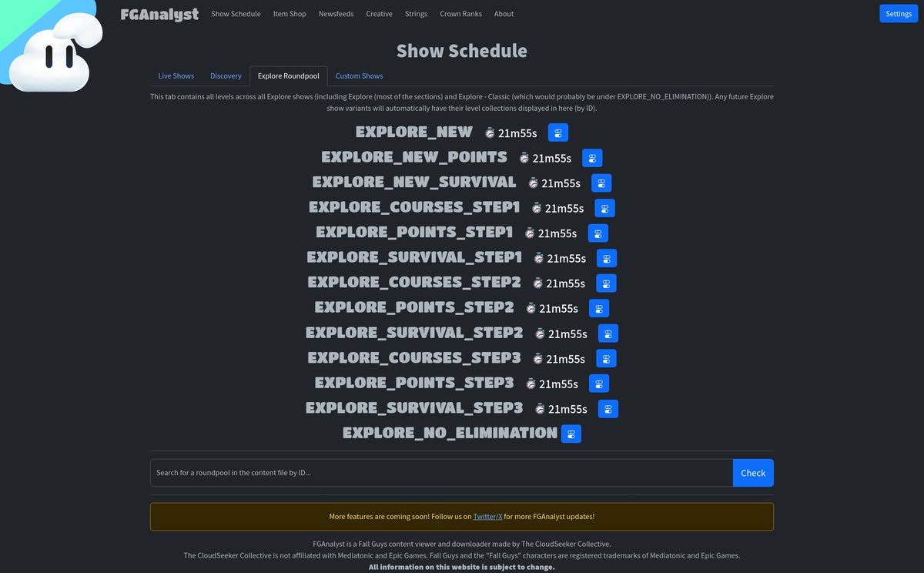Click the toggle button beside EXPLORE_NEW_SURVIVAL

601,183
